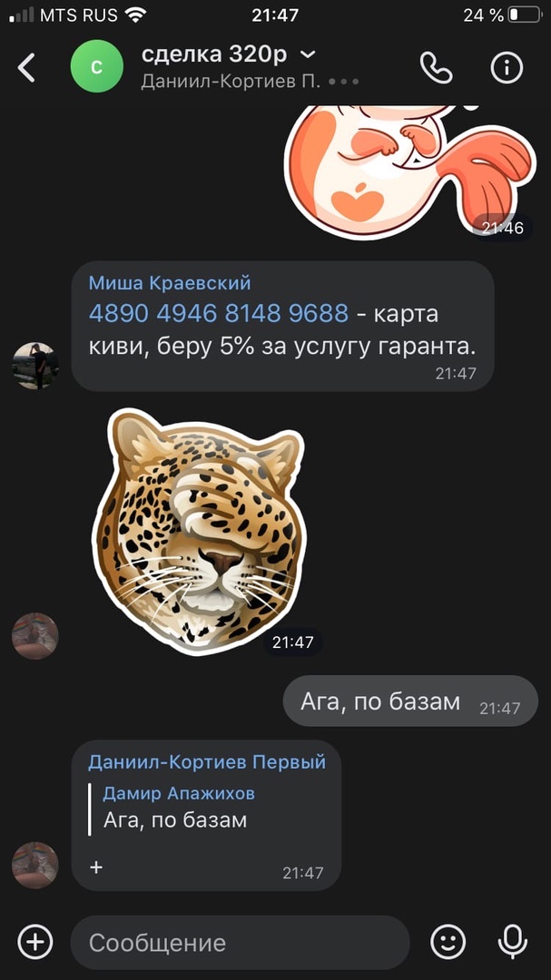Open Миша Краевский sender name
The width and height of the screenshot is (551, 980).
coord(170,283)
